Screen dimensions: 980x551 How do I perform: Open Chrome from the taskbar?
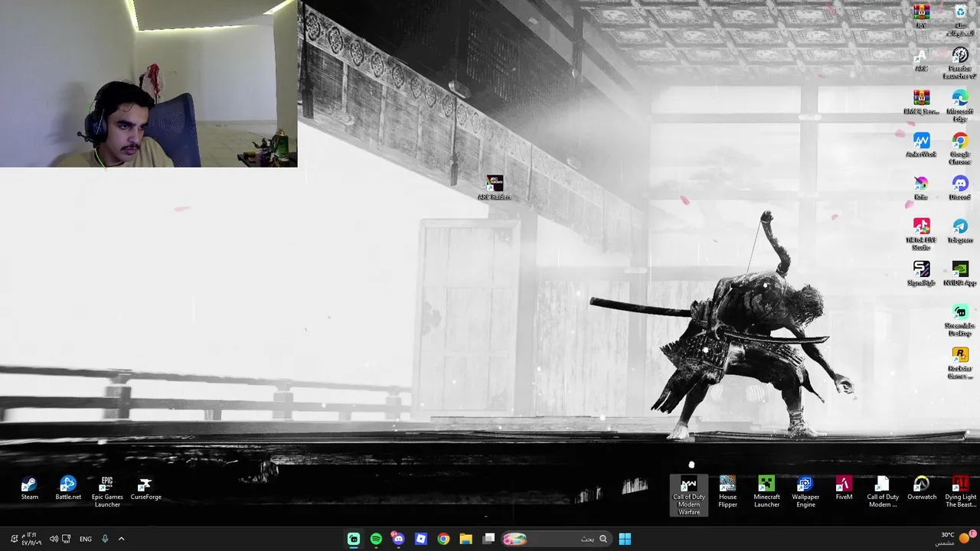point(443,539)
